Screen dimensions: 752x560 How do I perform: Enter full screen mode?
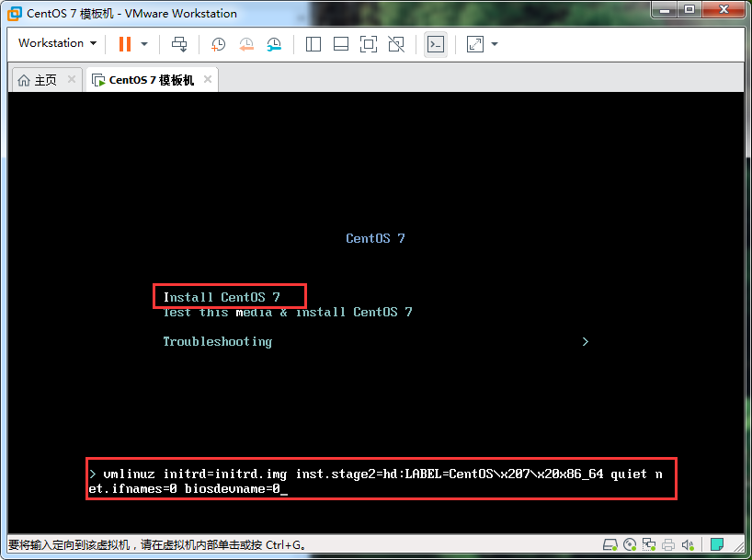coord(369,44)
